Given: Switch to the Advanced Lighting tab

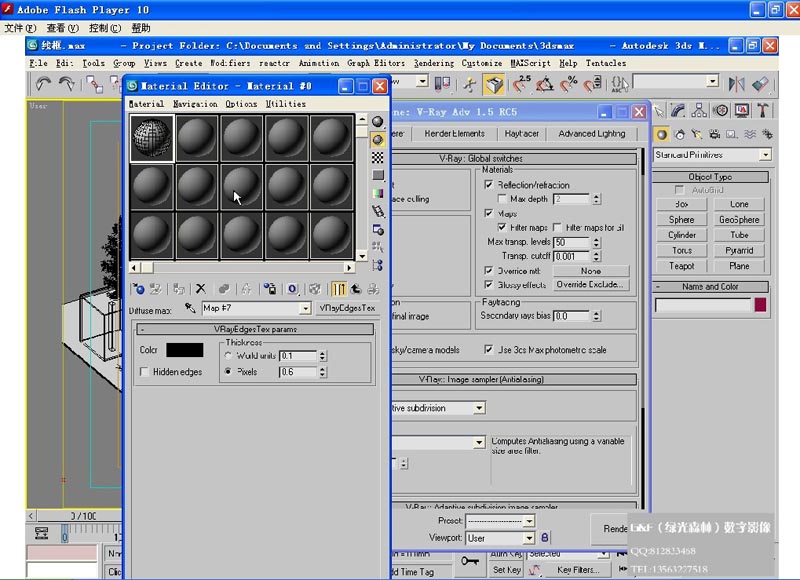Looking at the screenshot, I should pyautogui.click(x=591, y=134).
